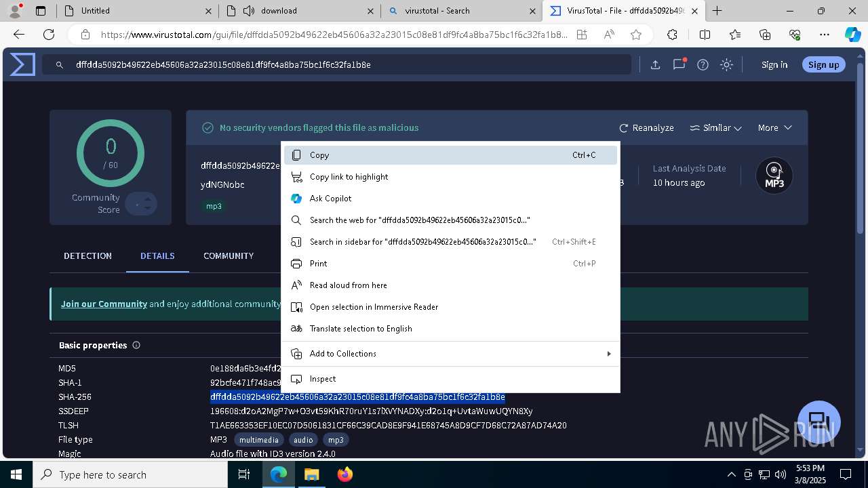Open the Windows Start menu
The width and height of the screenshot is (868, 488).
click(16, 474)
